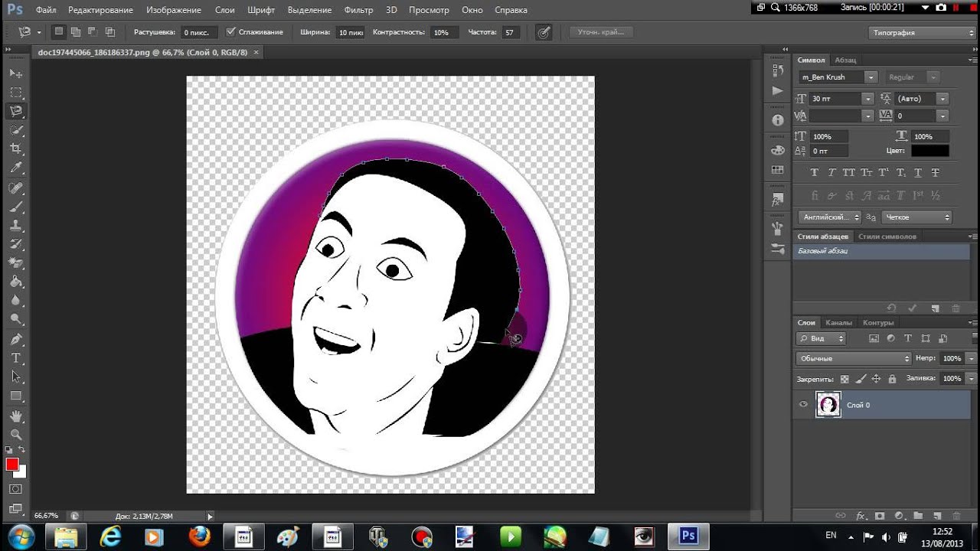The image size is (980, 551).
Task: Toggle the Сглаживание anti-alias checkbox
Action: [x=231, y=32]
